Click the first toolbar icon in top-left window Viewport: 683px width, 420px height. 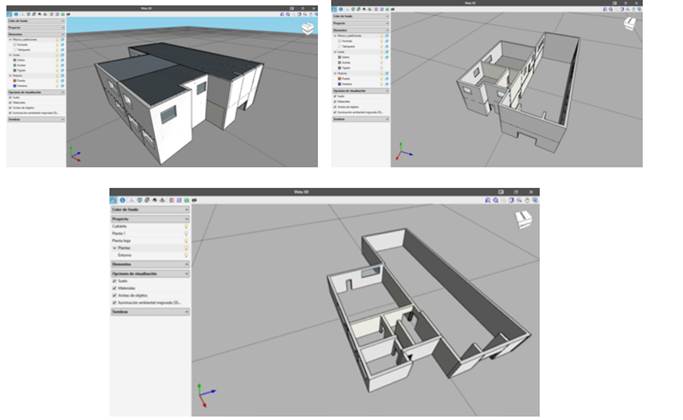pos(10,15)
